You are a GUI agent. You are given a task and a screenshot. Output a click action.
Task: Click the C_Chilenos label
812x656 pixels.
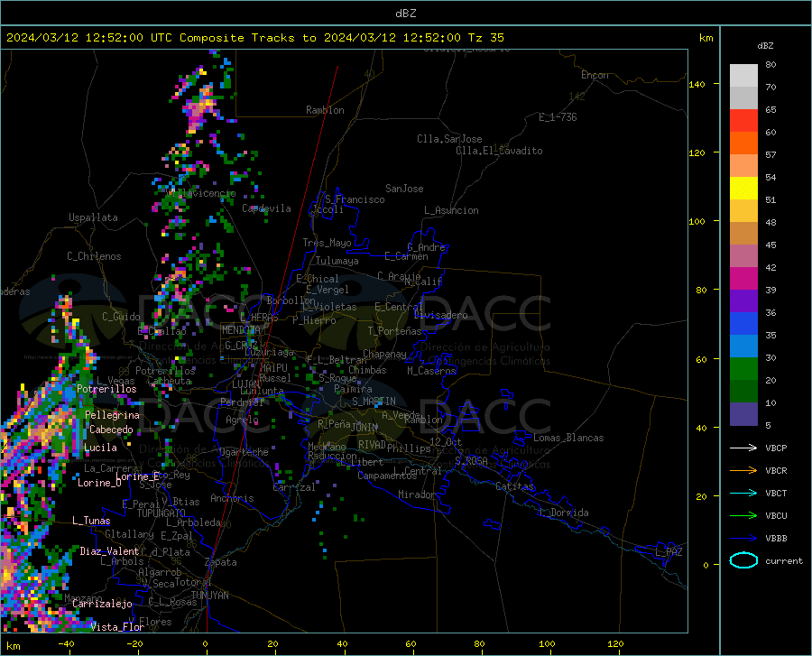[94, 256]
